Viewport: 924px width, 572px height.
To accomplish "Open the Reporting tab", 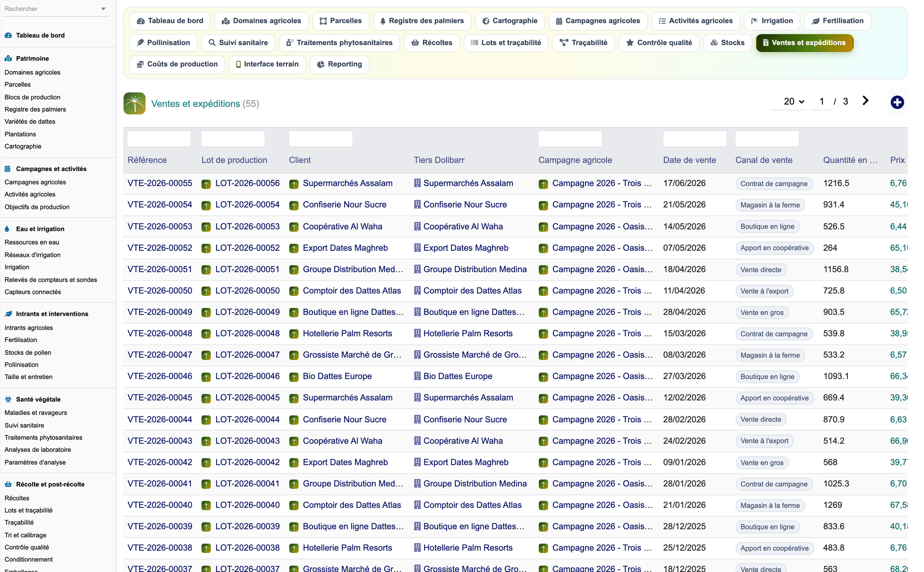I will pyautogui.click(x=339, y=64).
